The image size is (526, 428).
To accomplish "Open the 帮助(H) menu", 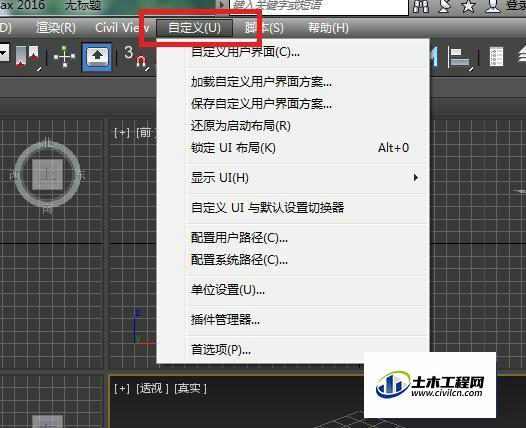I will point(328,28).
